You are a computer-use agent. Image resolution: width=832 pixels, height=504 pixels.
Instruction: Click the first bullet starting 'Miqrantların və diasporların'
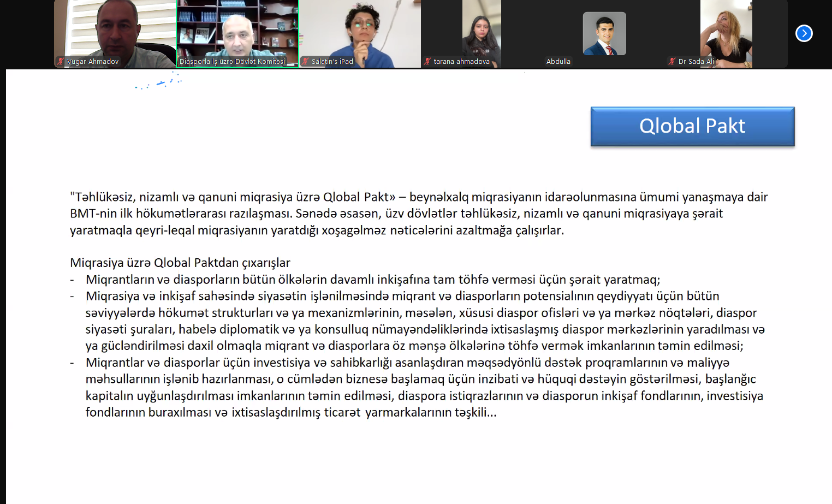click(x=372, y=280)
